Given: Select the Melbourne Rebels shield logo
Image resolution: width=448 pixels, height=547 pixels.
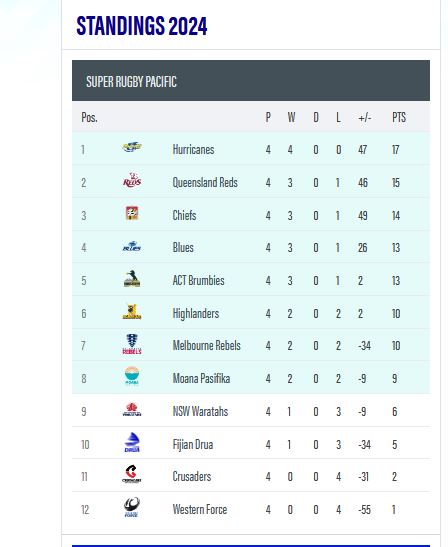Looking at the screenshot, I should pyautogui.click(x=132, y=344).
